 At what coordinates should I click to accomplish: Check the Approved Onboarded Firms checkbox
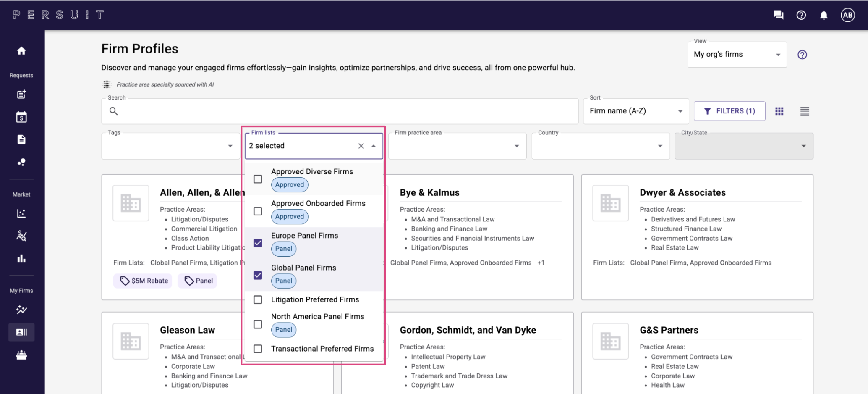point(258,211)
